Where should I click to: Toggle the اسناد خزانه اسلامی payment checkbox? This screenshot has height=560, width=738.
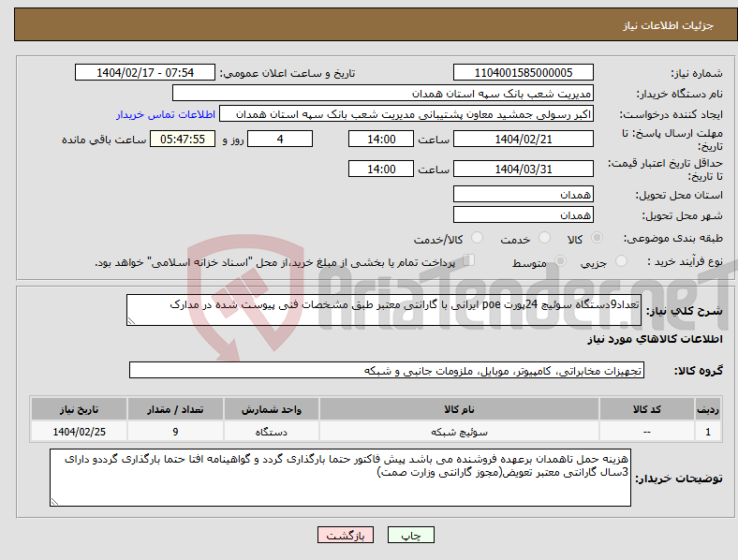click(x=469, y=260)
